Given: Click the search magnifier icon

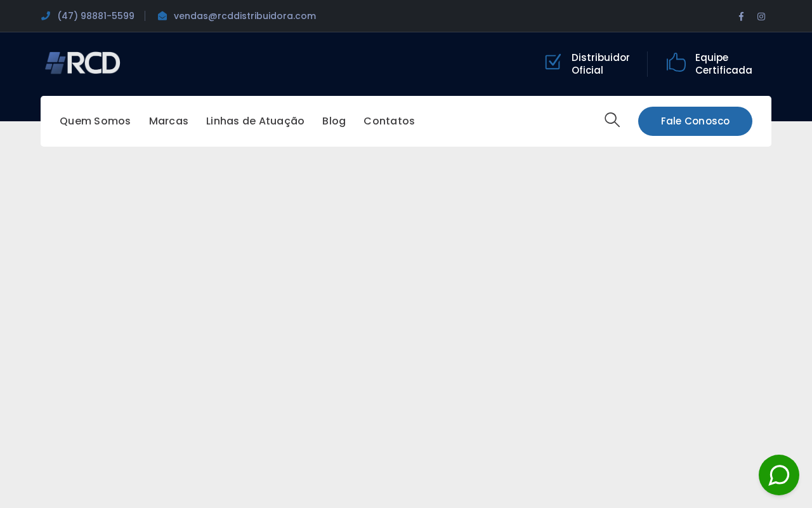Looking at the screenshot, I should coord(612,120).
